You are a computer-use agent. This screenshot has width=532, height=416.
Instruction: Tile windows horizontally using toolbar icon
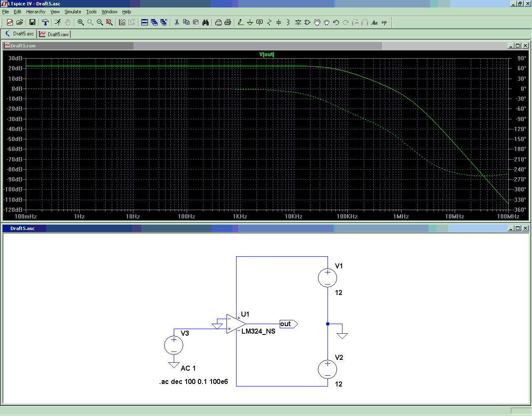coord(145,22)
